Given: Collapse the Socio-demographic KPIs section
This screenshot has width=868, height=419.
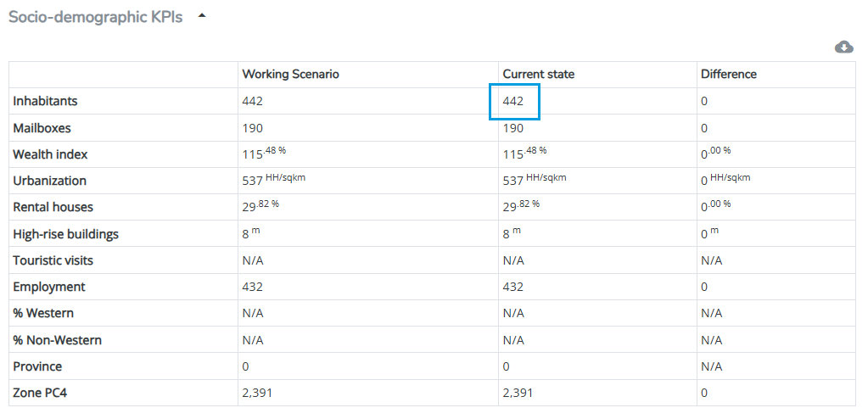Looking at the screenshot, I should [x=202, y=16].
